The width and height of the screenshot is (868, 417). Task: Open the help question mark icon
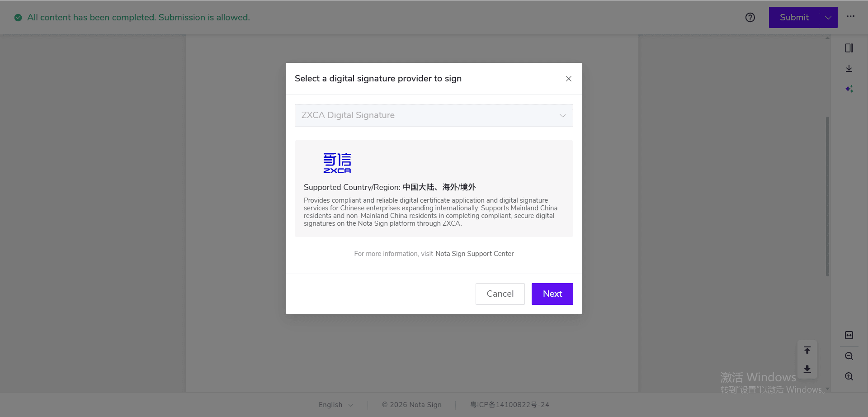pyautogui.click(x=750, y=18)
